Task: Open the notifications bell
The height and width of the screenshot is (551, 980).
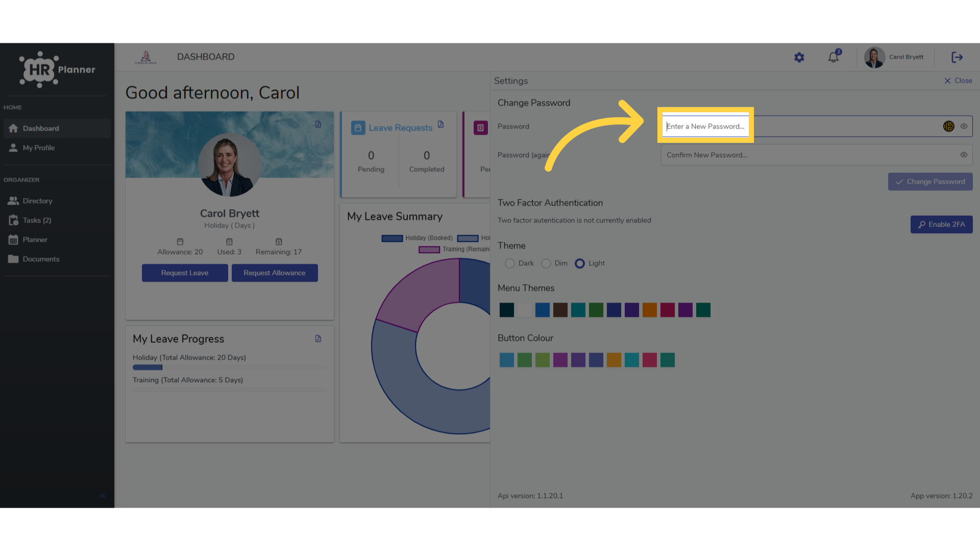Action: tap(834, 57)
